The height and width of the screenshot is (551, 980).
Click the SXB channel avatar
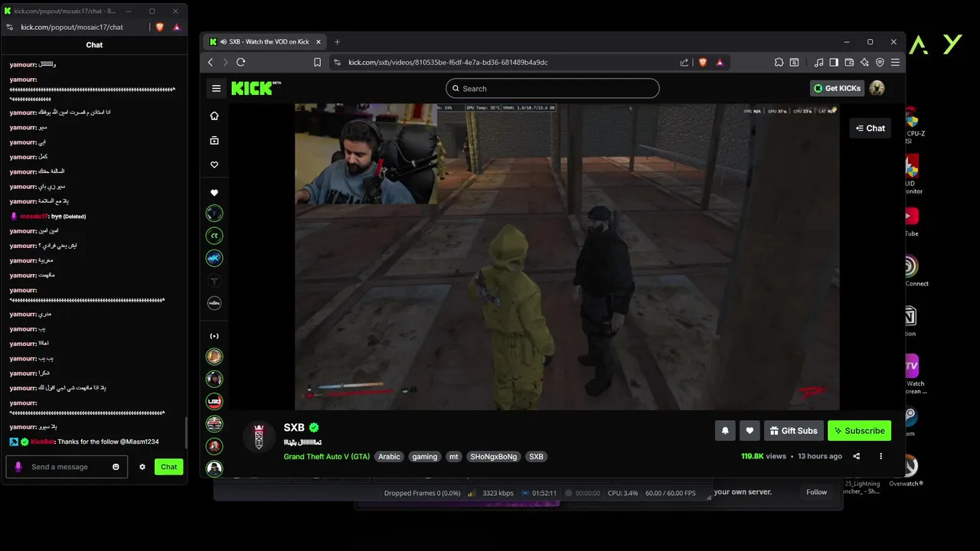(x=259, y=437)
